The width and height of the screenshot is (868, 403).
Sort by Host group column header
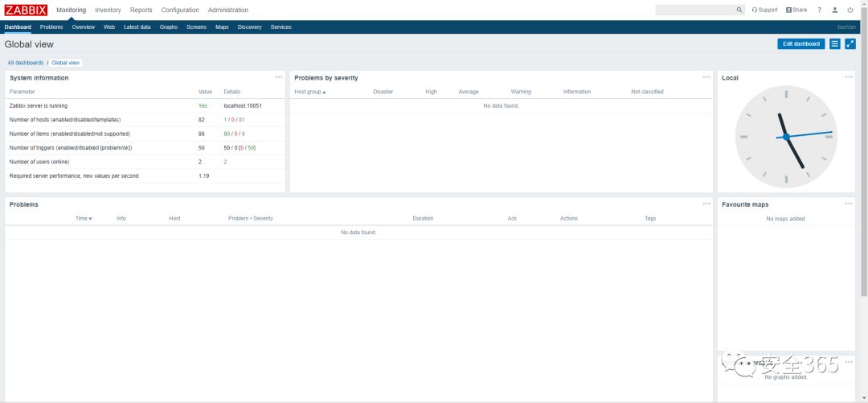(310, 92)
